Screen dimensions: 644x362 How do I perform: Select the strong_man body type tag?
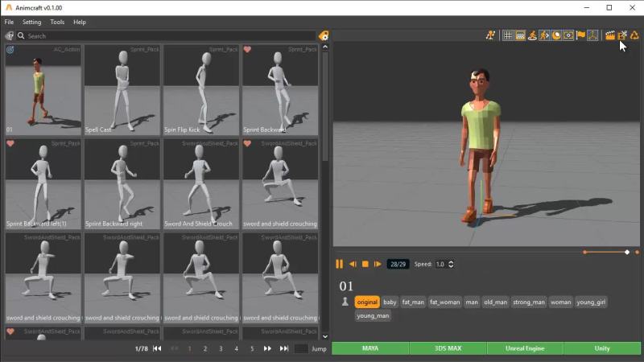[x=529, y=302]
